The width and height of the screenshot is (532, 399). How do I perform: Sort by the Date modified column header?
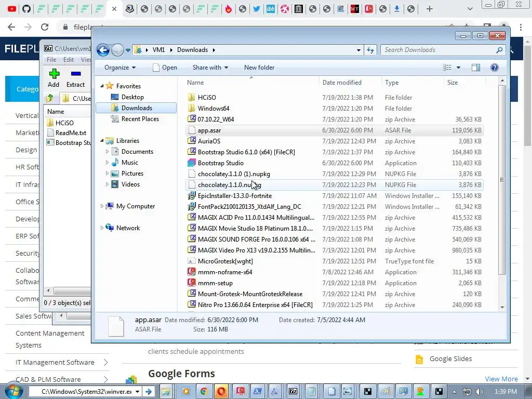point(350,83)
